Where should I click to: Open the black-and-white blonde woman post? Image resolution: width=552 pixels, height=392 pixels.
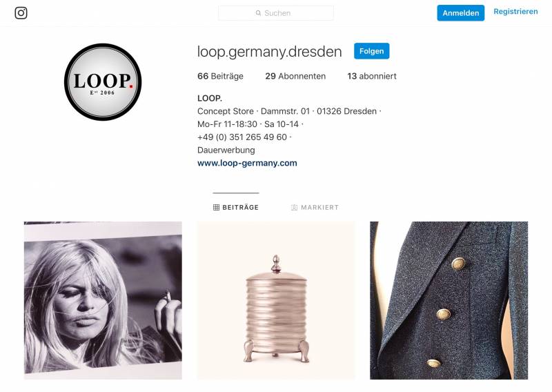[x=103, y=300]
